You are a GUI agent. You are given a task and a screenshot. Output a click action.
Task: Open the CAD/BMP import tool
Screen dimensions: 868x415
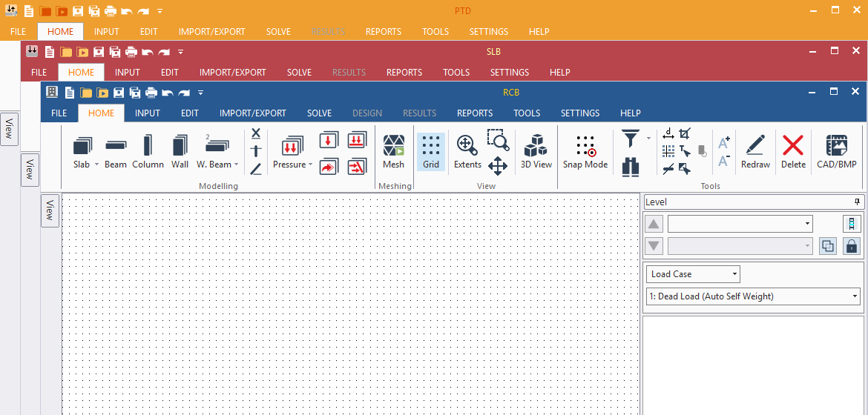tap(837, 152)
